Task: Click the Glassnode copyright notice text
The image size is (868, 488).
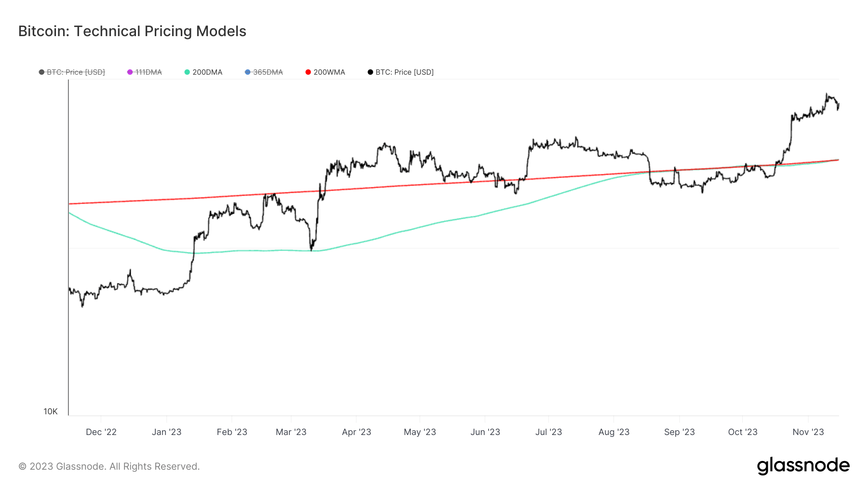Action: [x=109, y=466]
